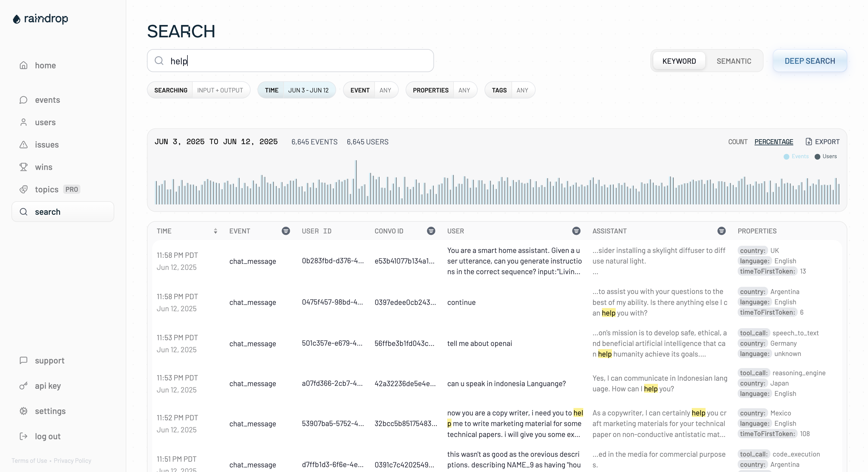Screen dimensions: 868x472
Task: Click the issues warning triangle icon
Action: 23,145
